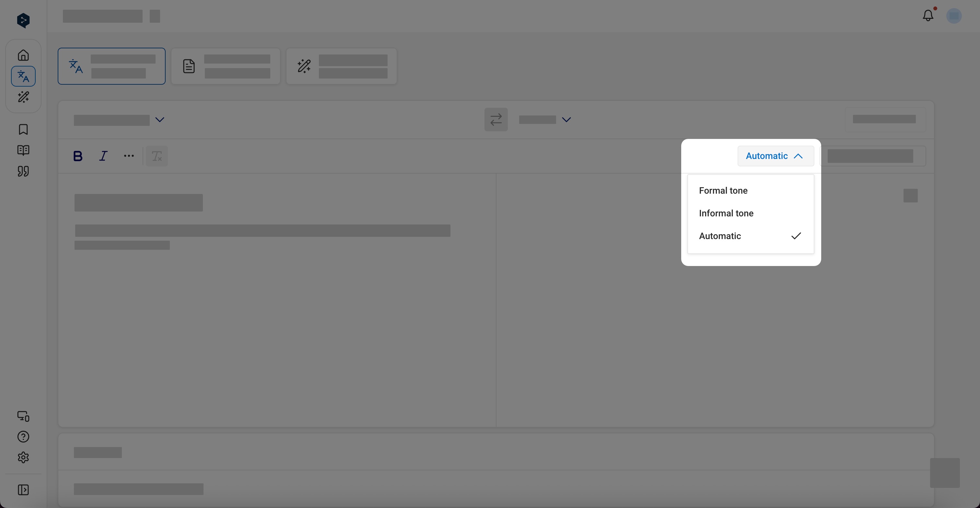Select Informal tone from the menu
The image size is (980, 508).
click(x=726, y=213)
